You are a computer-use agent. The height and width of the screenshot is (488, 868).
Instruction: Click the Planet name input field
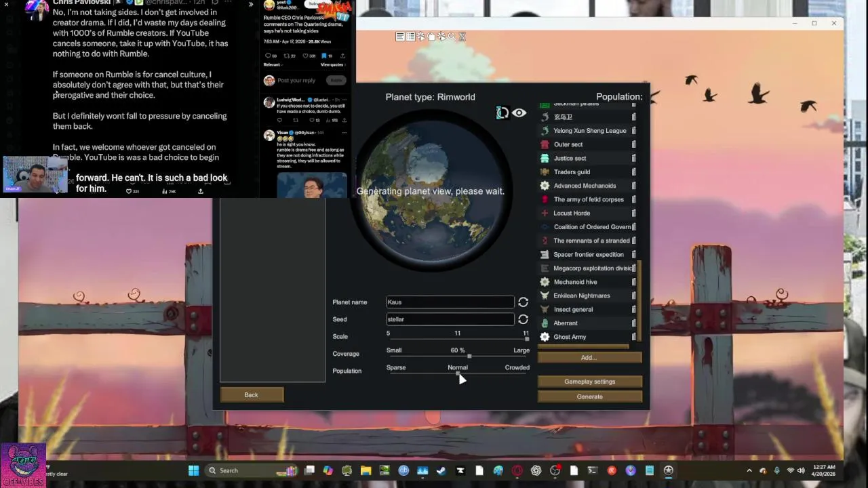[x=450, y=302]
